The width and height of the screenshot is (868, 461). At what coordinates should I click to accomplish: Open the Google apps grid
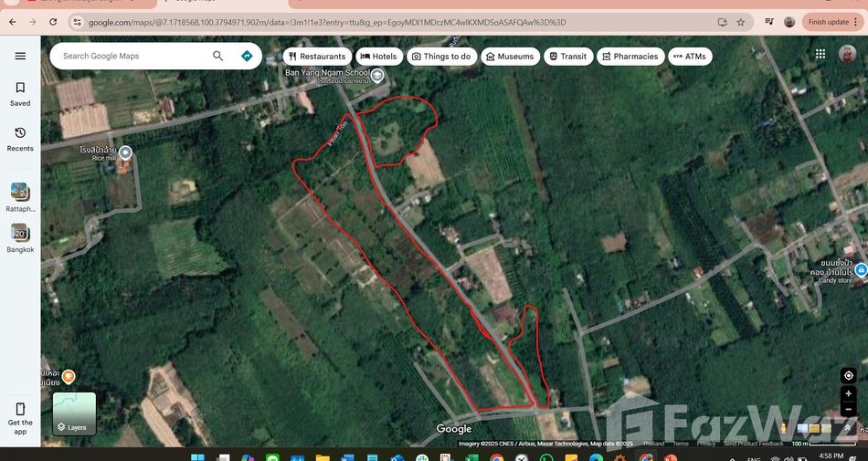820,55
